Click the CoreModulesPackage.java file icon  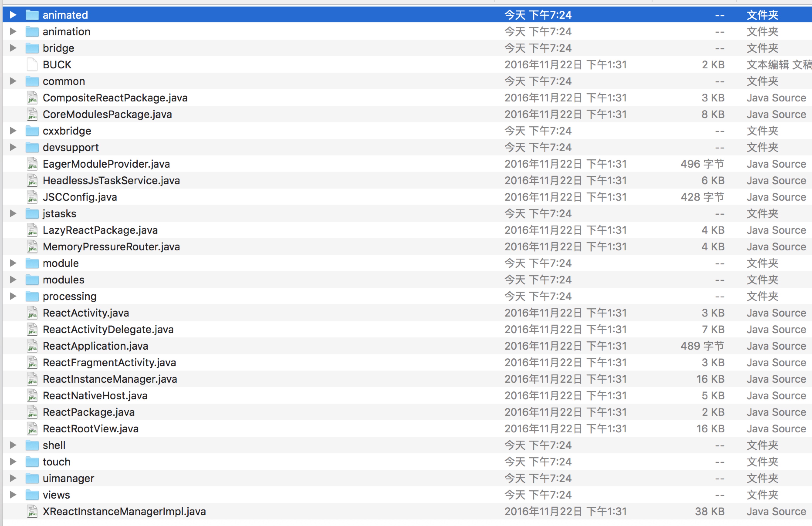pos(32,114)
